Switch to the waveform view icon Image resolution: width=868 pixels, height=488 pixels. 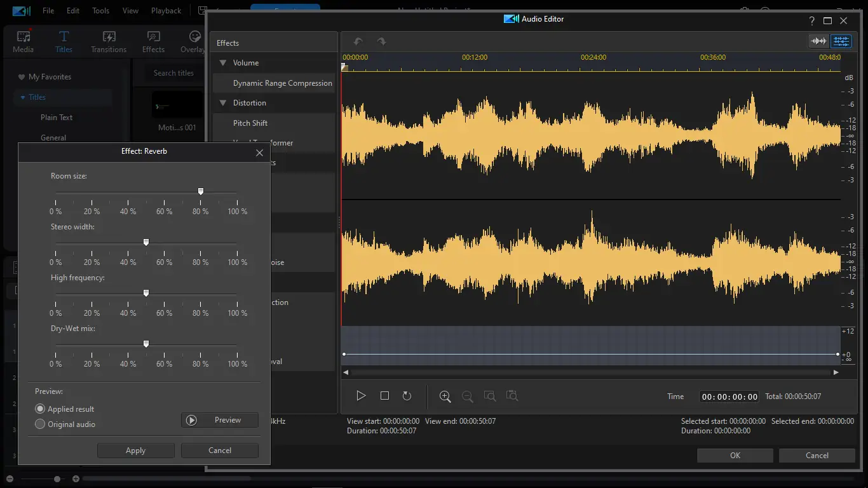(x=818, y=41)
